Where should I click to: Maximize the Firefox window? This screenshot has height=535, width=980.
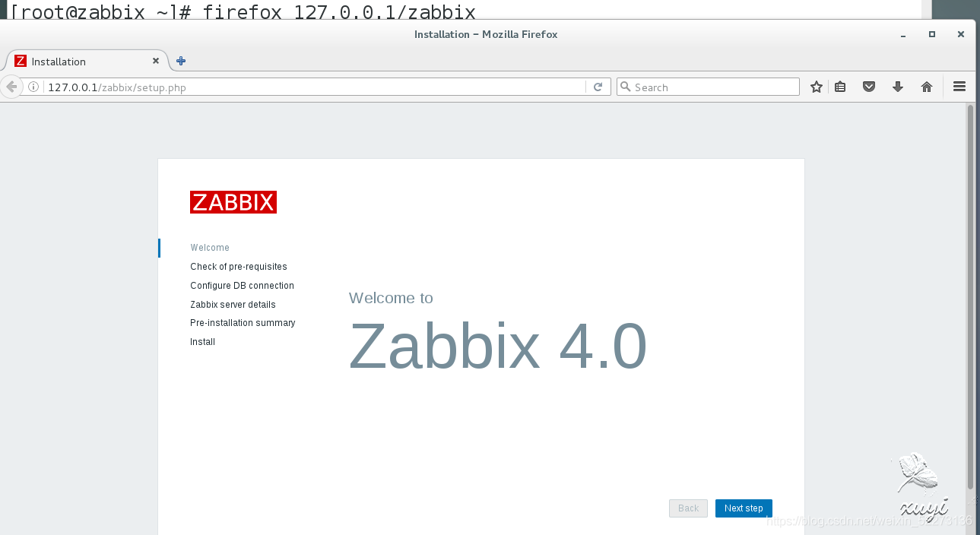coord(932,34)
